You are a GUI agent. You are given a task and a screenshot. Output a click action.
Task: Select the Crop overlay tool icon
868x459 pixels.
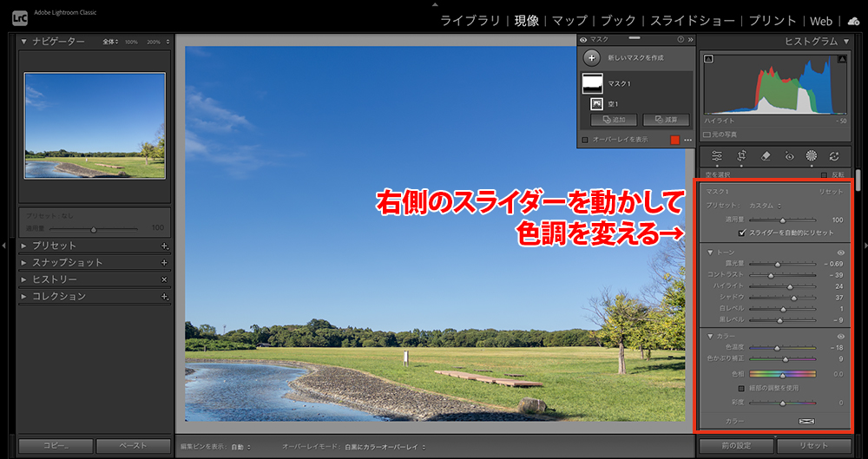click(742, 156)
